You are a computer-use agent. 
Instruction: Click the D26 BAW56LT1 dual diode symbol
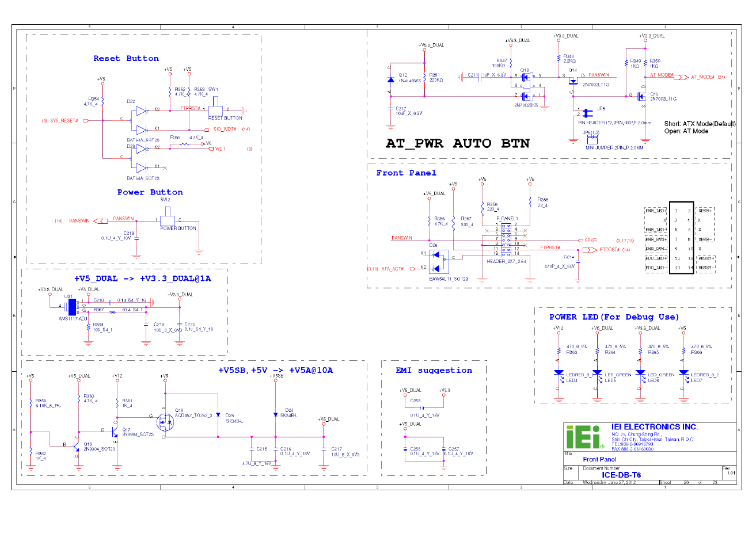(439, 261)
